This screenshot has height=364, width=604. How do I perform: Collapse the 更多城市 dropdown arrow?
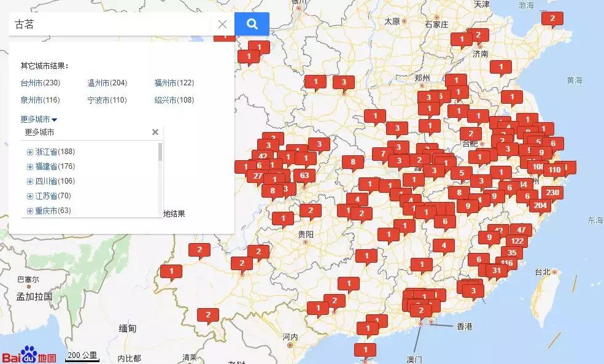click(54, 119)
